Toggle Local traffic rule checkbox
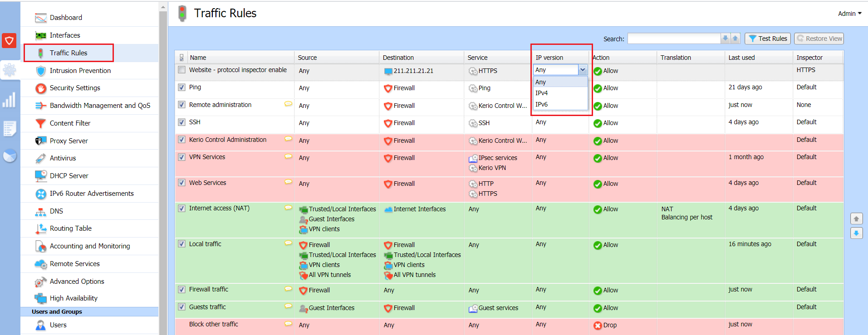This screenshot has width=868, height=335. pyautogui.click(x=181, y=244)
